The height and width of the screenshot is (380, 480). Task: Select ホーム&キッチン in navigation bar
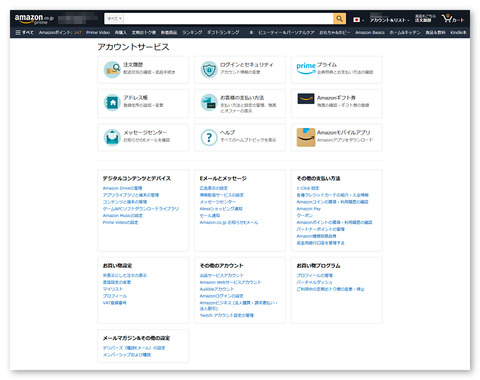pyautogui.click(x=405, y=32)
